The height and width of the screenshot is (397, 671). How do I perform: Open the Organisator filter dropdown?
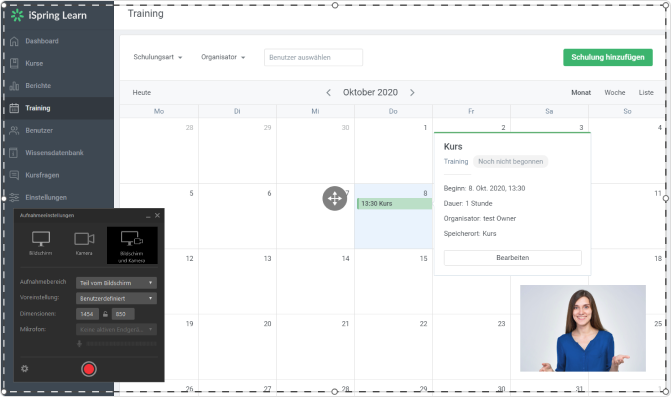tap(223, 57)
